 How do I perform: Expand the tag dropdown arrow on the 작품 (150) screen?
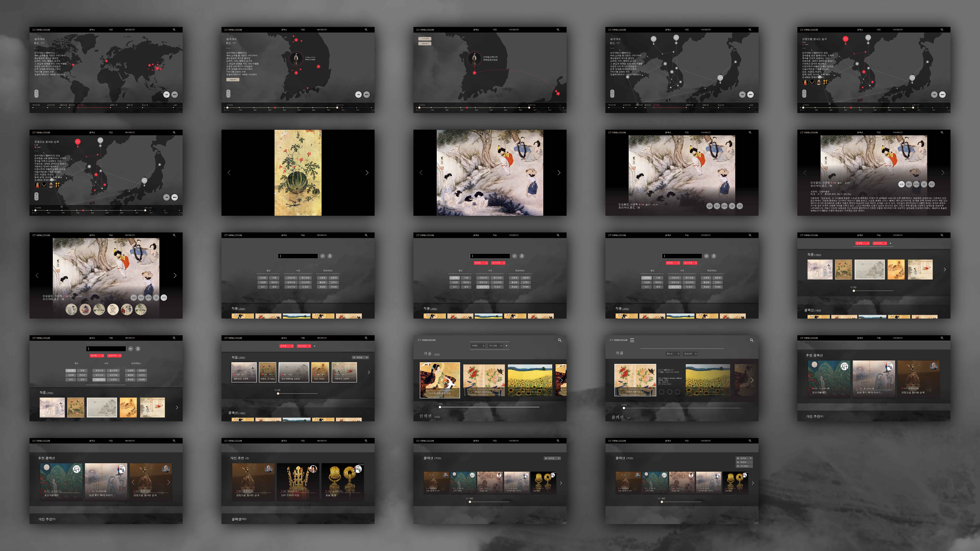point(891,243)
